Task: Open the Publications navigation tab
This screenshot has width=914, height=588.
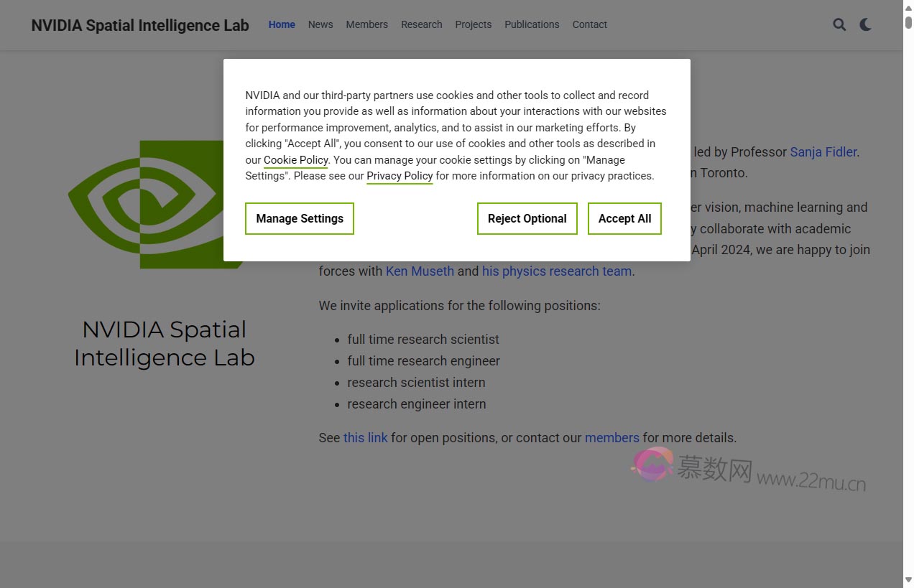Action: (532, 24)
